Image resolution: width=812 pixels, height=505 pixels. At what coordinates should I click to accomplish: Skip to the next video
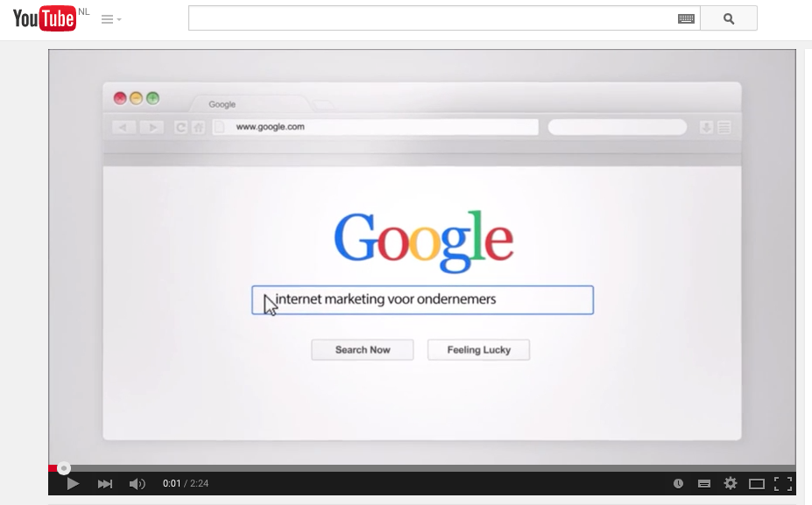(104, 484)
